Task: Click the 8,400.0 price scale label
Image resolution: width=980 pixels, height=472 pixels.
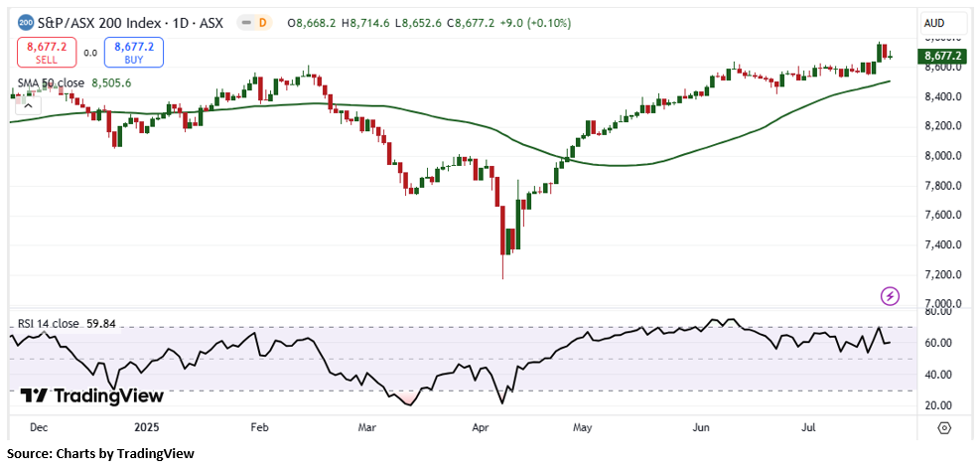Action: tap(943, 96)
